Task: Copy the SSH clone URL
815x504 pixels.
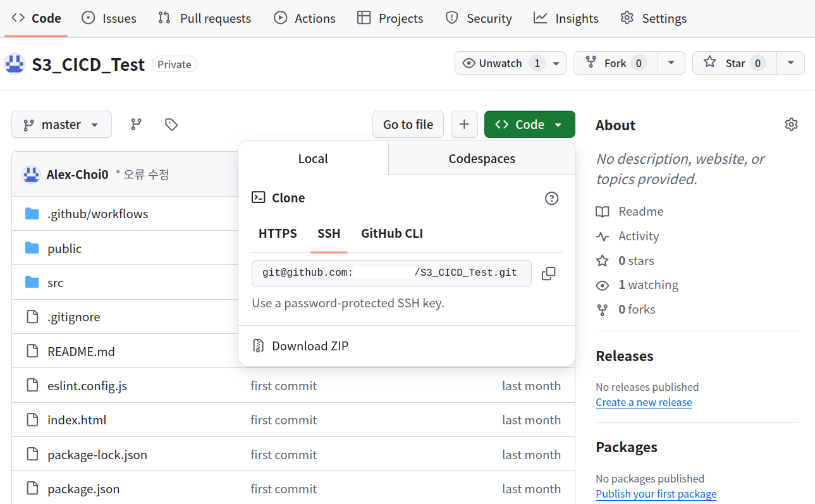Action: click(x=548, y=273)
